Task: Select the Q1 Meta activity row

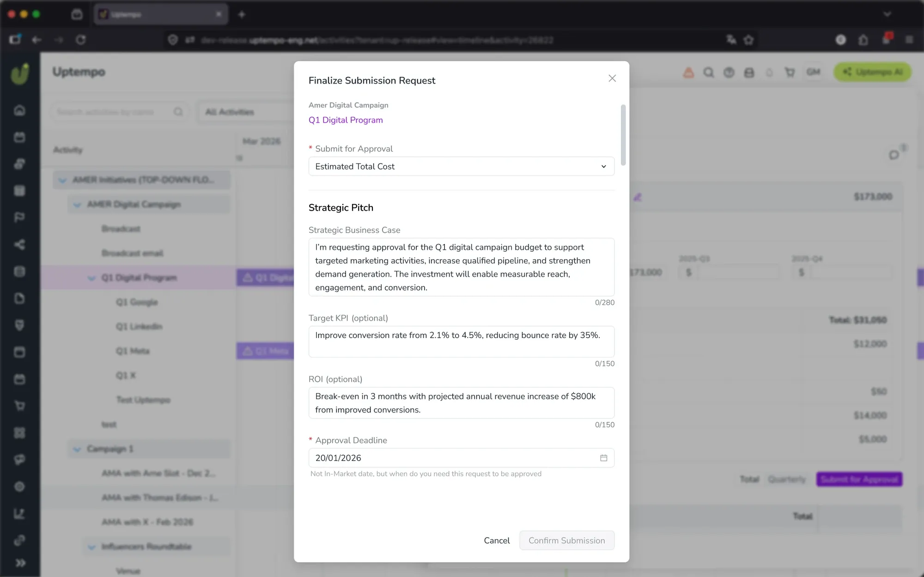Action: coord(133,351)
